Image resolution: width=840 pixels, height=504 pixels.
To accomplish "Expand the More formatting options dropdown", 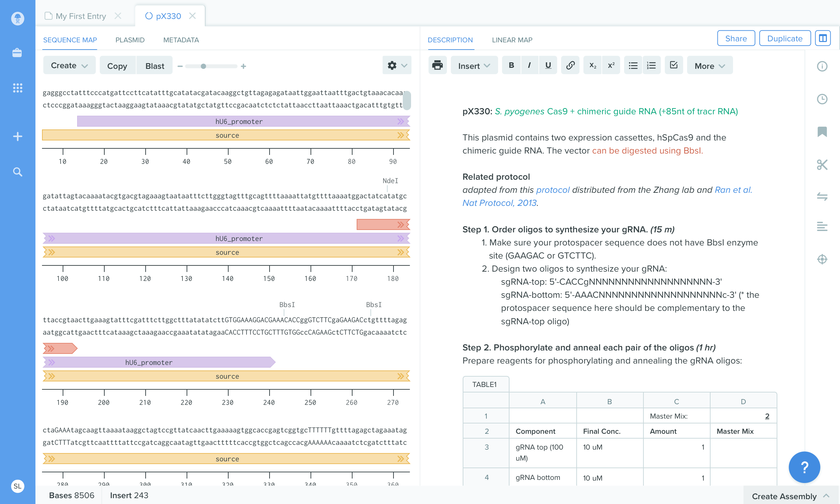I will coord(710,66).
